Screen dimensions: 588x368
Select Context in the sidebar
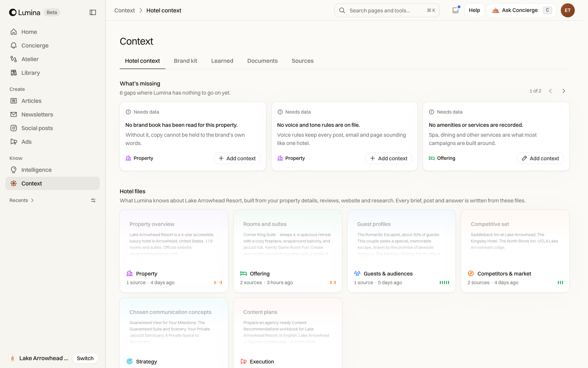click(x=53, y=184)
